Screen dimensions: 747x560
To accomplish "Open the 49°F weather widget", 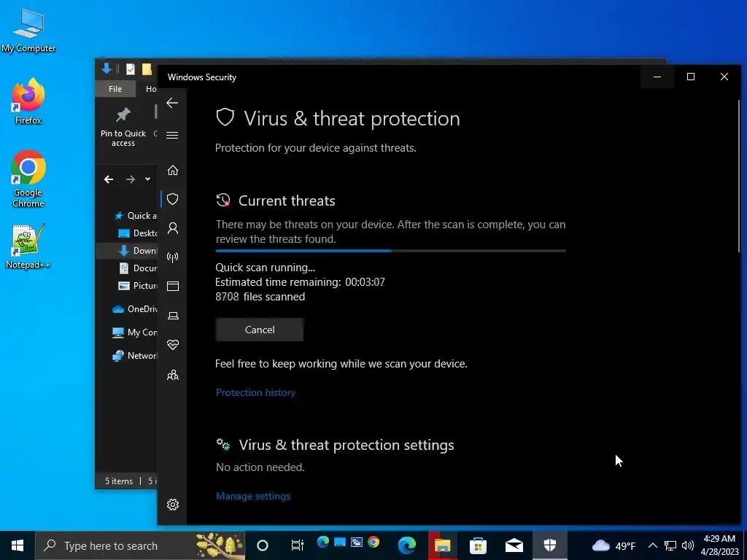I will point(614,545).
